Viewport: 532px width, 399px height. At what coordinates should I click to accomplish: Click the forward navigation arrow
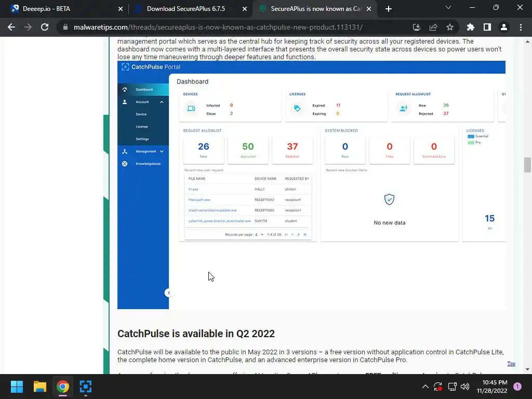(28, 27)
